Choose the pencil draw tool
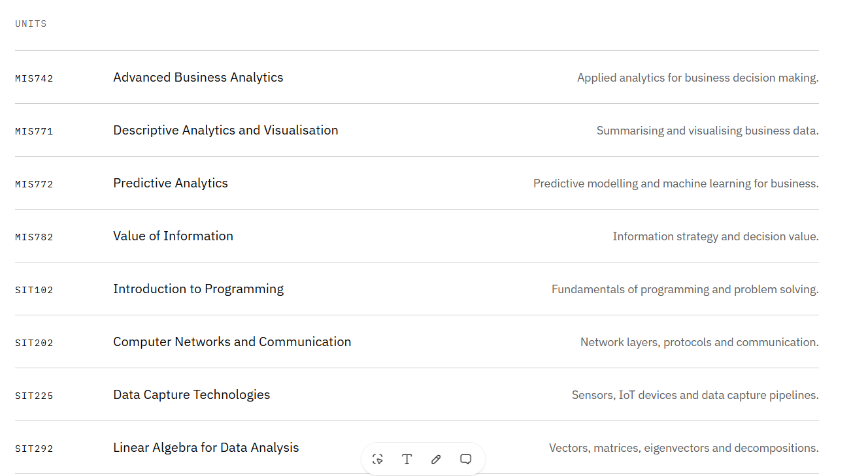The width and height of the screenshot is (868, 476). click(437, 459)
